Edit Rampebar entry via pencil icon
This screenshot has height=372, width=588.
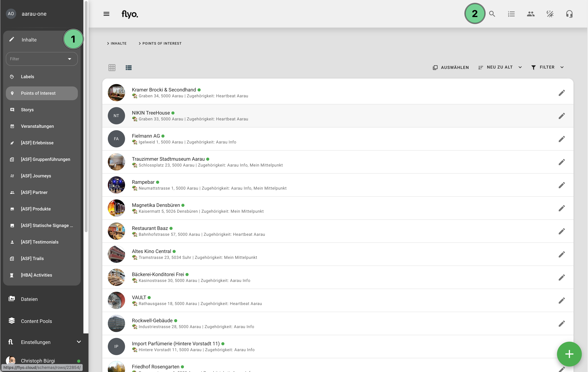561,185
